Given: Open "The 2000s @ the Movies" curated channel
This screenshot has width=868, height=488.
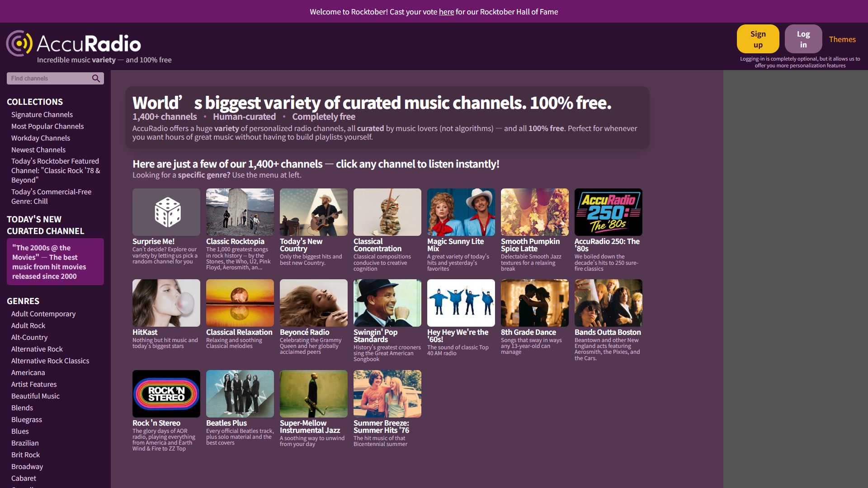Looking at the screenshot, I should (55, 262).
